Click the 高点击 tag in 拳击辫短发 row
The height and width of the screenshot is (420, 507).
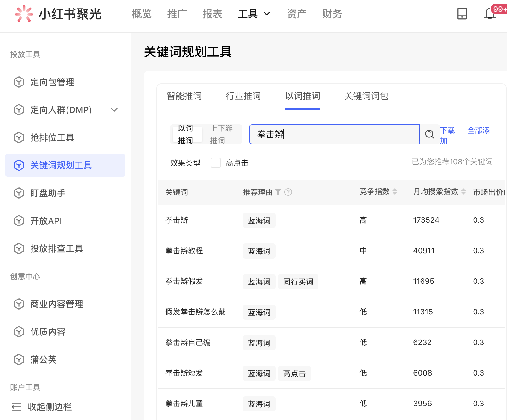click(294, 373)
